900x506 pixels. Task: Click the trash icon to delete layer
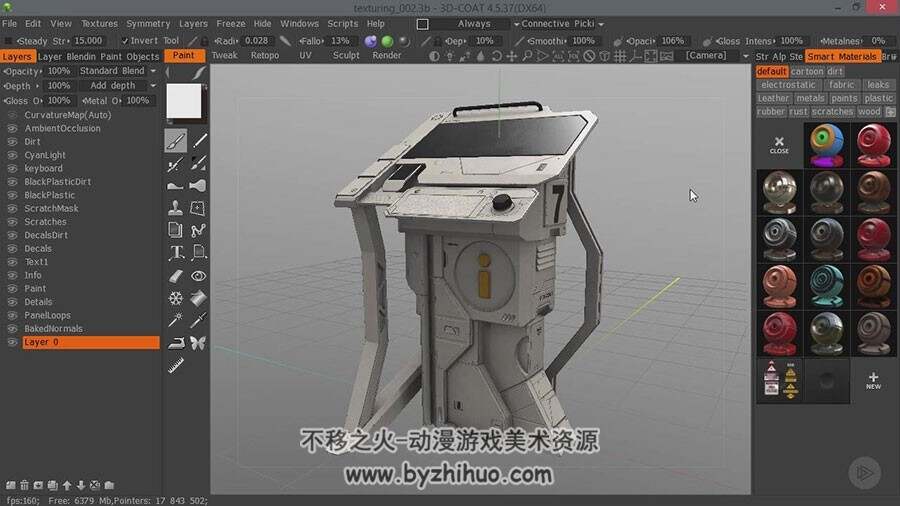point(24,485)
